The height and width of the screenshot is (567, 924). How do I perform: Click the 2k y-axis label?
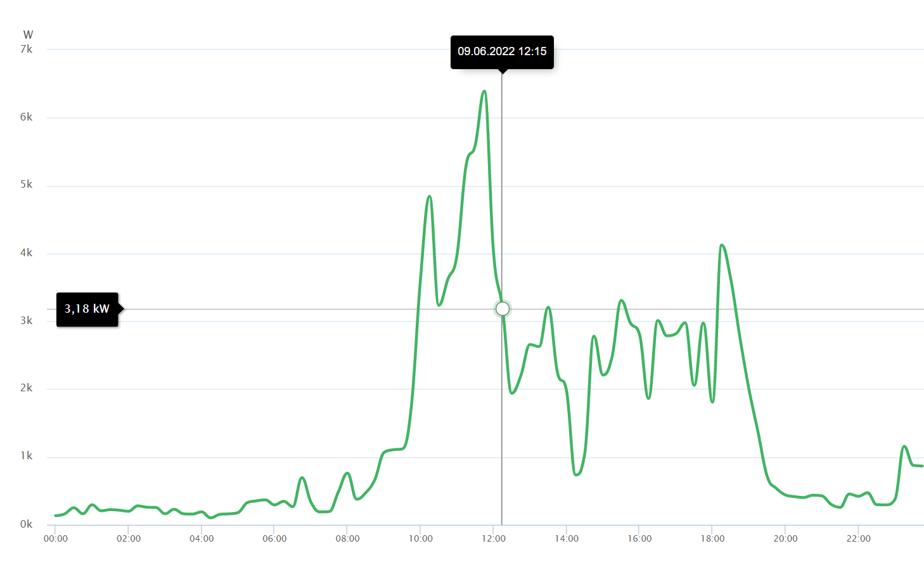(27, 388)
